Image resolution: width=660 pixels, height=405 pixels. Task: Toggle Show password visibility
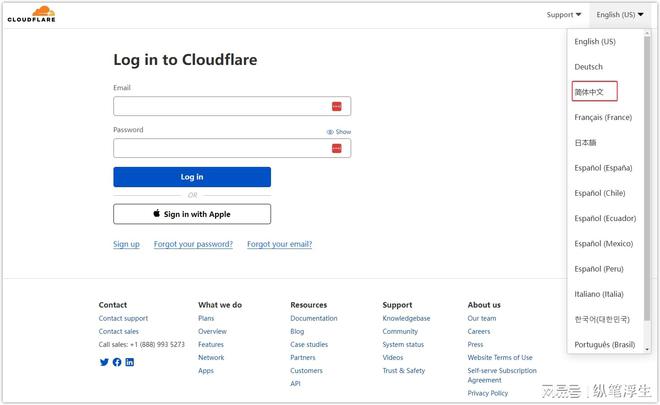point(338,132)
